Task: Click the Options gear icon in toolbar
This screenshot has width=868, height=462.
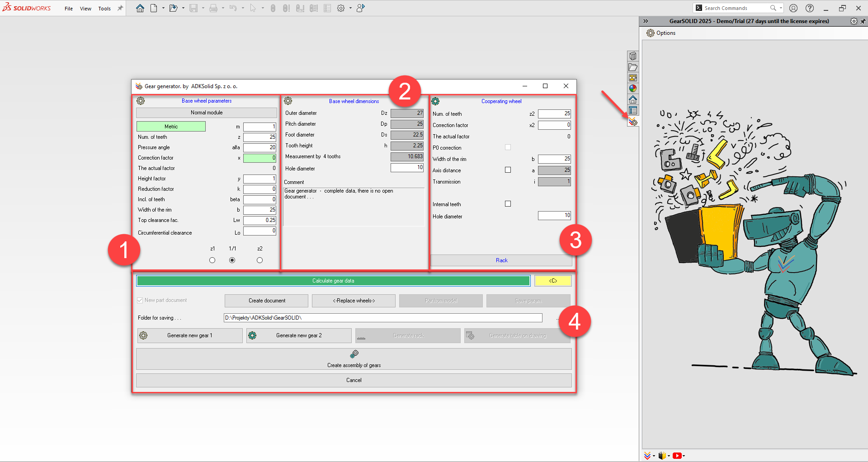Action: coord(341,8)
